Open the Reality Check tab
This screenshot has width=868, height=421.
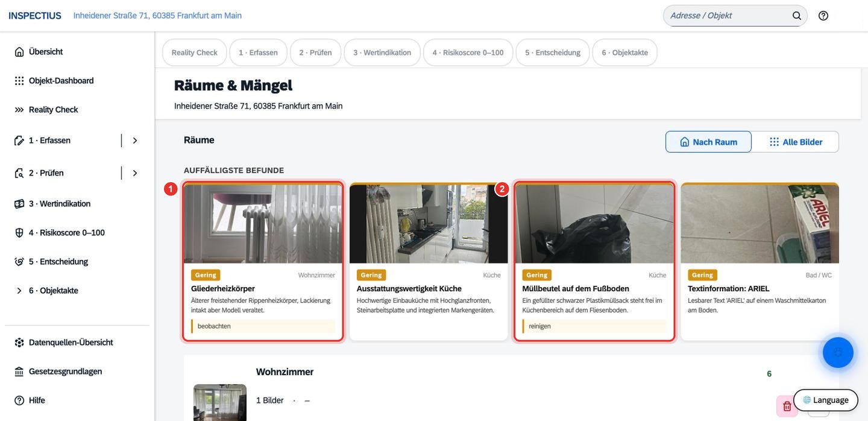(x=195, y=52)
